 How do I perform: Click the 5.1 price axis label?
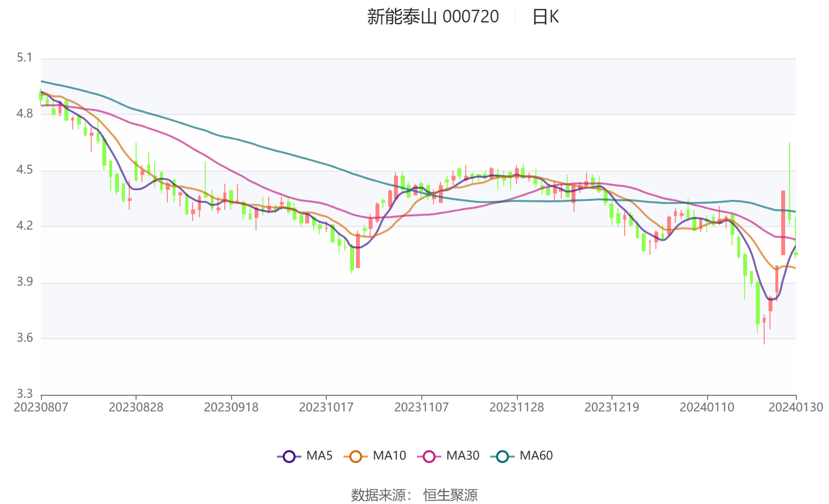(x=24, y=58)
